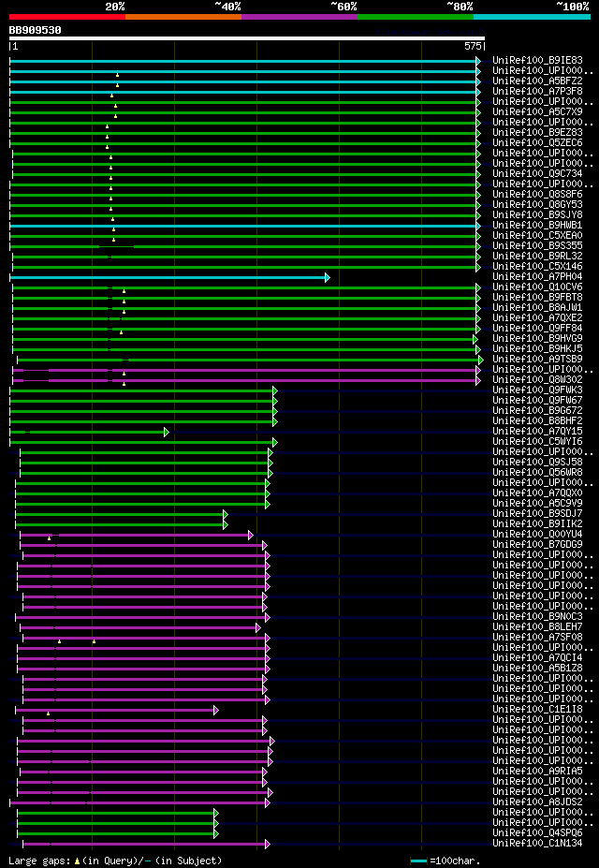Open hit UniRef100_Q5ZEC6
Screen dimensions: 599x868
(537, 142)
